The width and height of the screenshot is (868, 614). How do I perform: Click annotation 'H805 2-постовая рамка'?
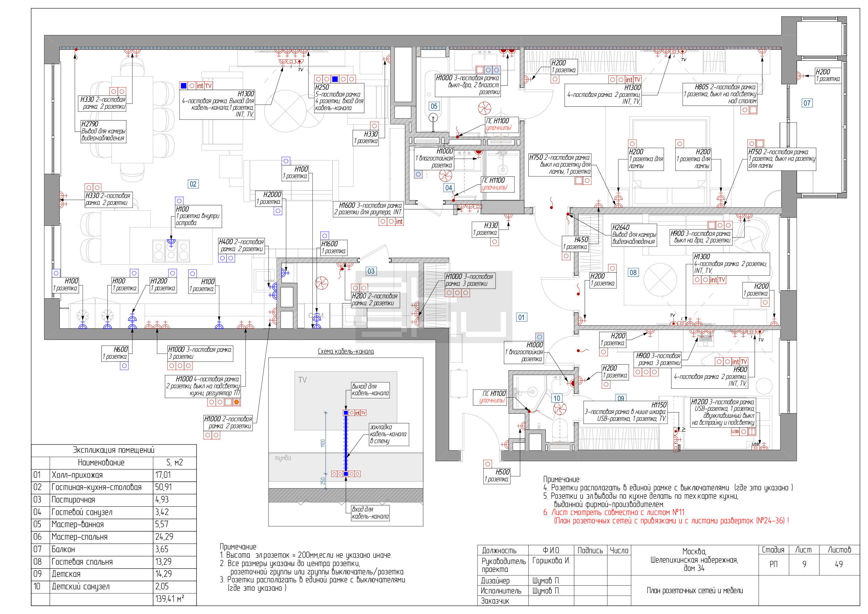click(720, 94)
